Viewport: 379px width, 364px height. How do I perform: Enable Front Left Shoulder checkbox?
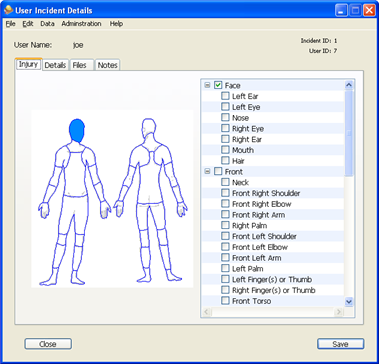click(x=225, y=236)
